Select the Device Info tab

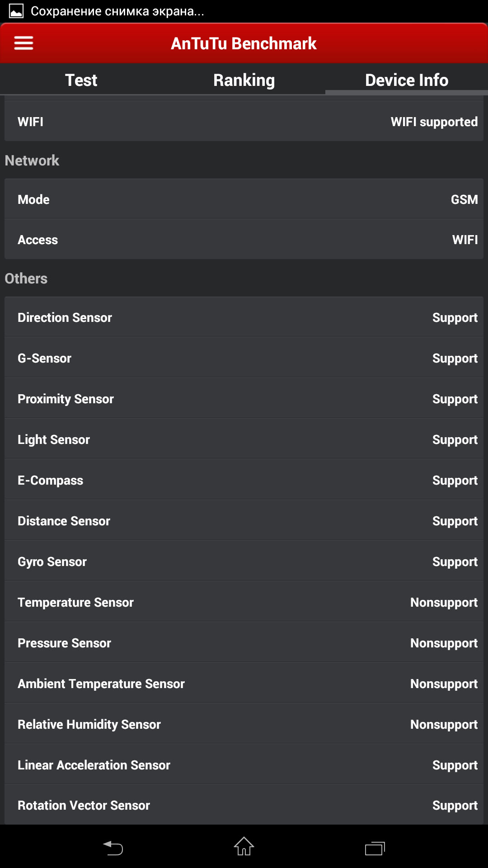(407, 80)
